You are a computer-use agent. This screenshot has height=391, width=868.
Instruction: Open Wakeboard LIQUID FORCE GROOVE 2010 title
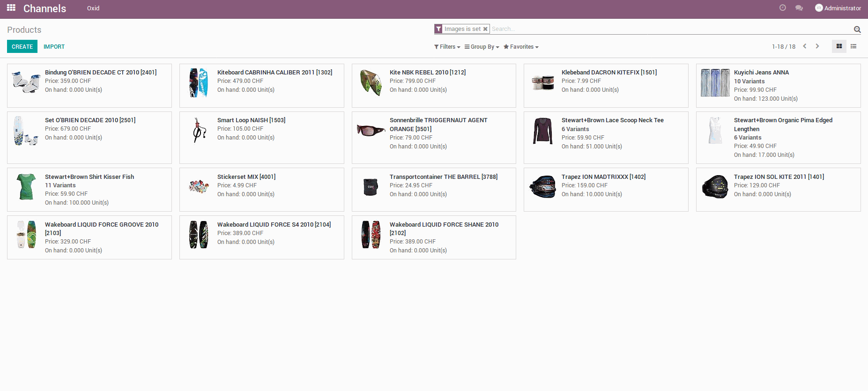coord(102,229)
